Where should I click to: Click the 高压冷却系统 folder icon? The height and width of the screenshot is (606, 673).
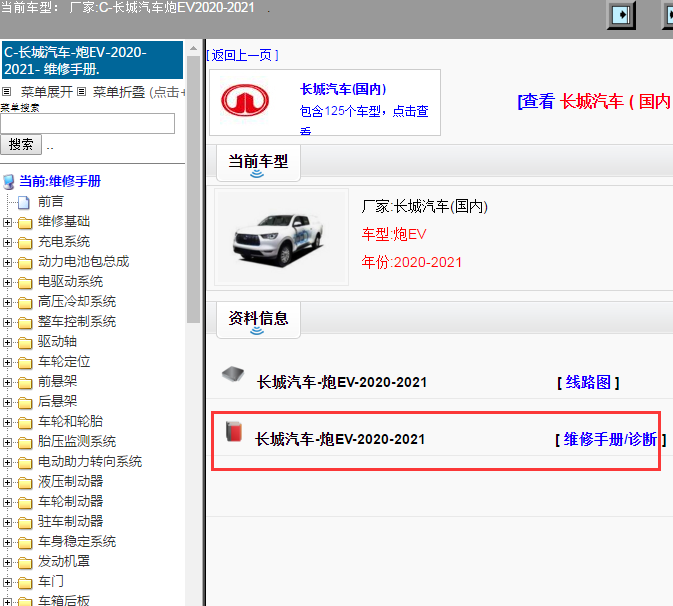tap(25, 303)
